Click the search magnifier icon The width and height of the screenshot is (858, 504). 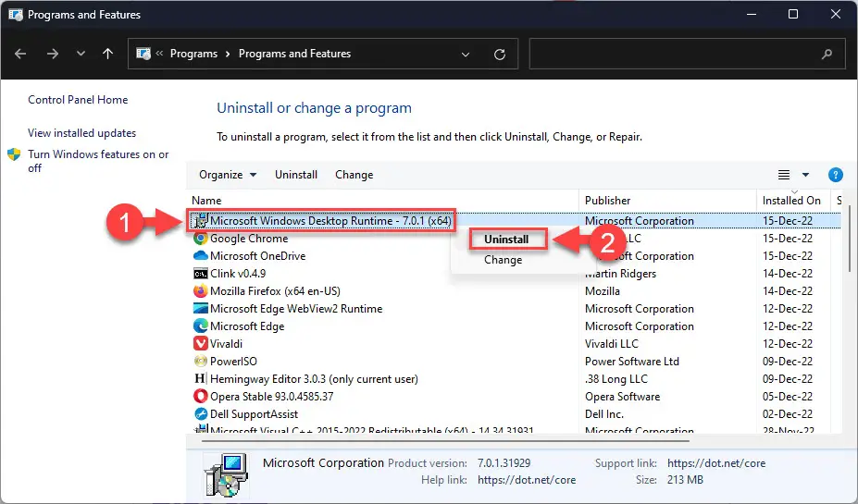[x=827, y=54]
